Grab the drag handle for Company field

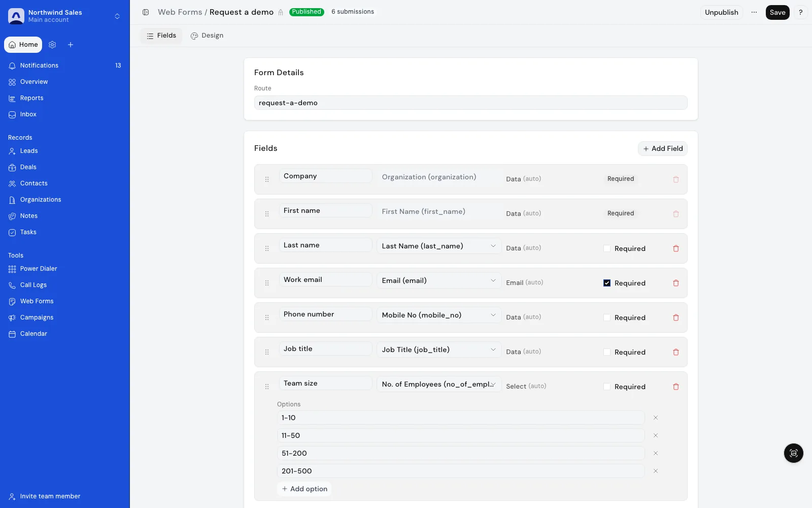coord(267,179)
